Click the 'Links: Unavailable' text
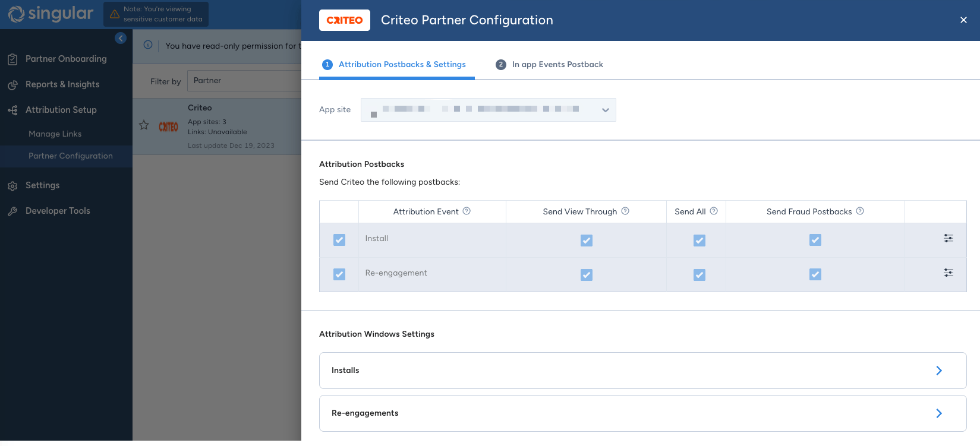 point(218,132)
